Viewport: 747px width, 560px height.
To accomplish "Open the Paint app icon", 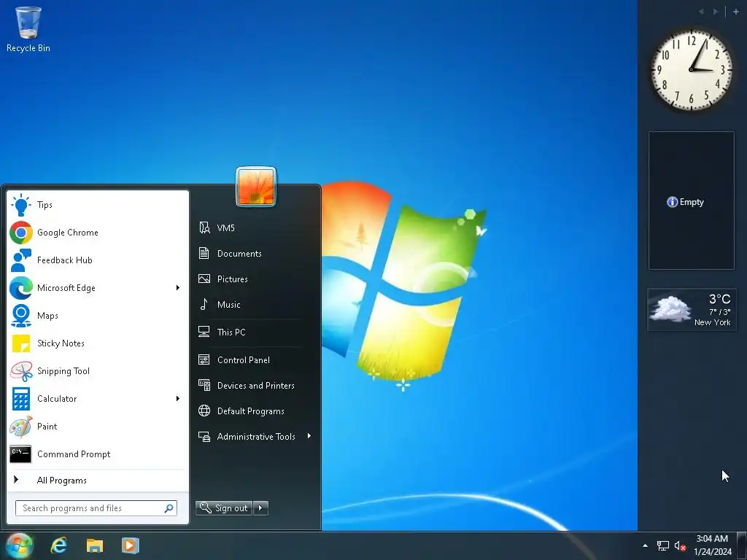I will 21,426.
